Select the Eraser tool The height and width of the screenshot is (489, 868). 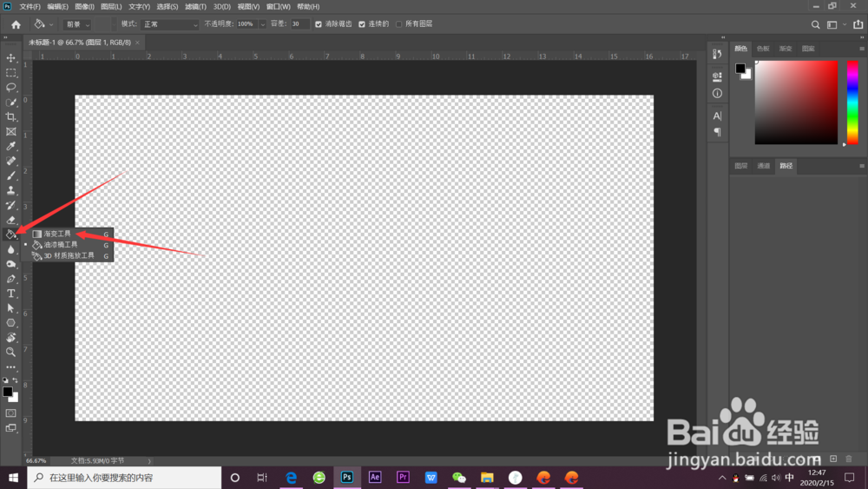click(10, 220)
